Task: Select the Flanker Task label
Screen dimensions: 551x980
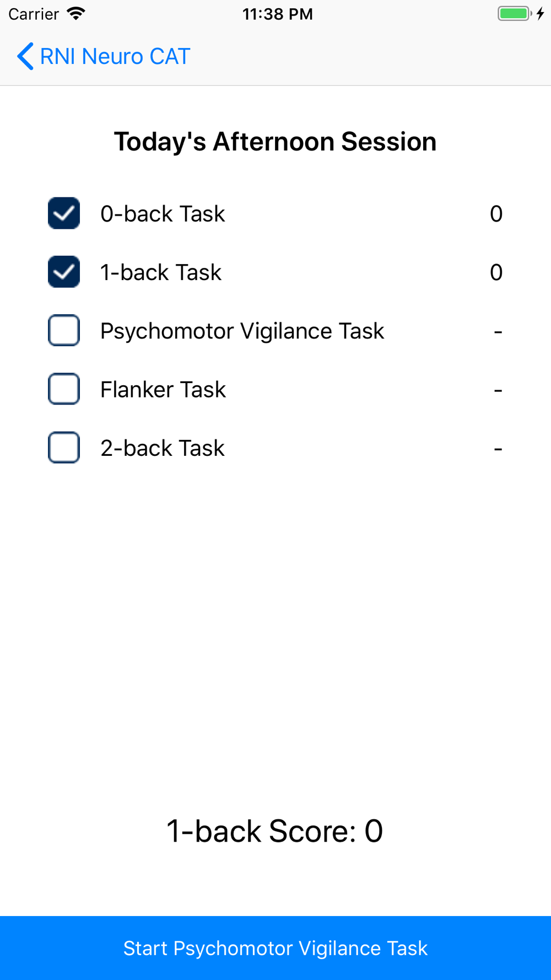Action: tap(163, 390)
